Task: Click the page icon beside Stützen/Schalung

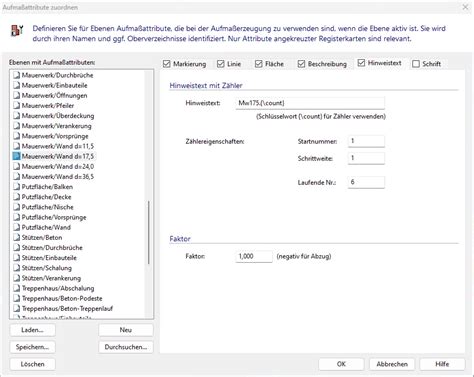Action: pyautogui.click(x=16, y=268)
